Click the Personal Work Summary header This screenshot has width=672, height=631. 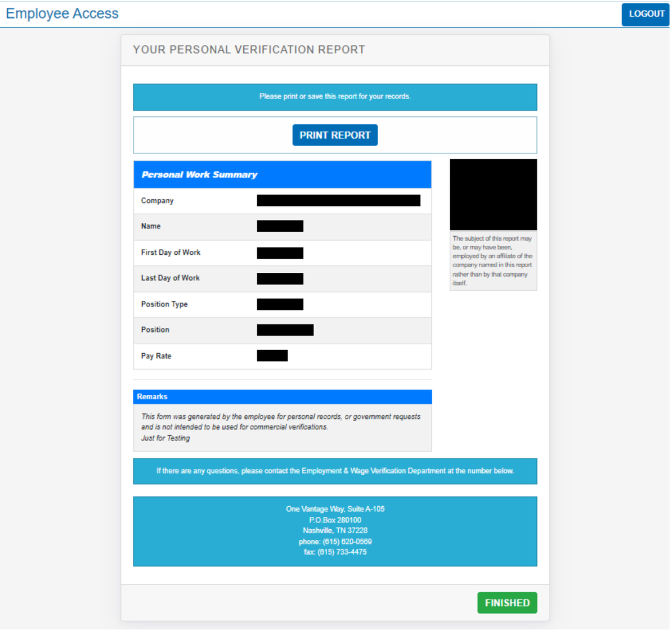tap(283, 175)
